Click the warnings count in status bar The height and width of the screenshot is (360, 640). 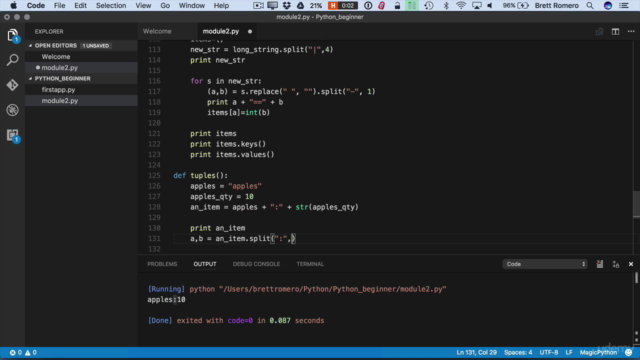pyautogui.click(x=31, y=353)
